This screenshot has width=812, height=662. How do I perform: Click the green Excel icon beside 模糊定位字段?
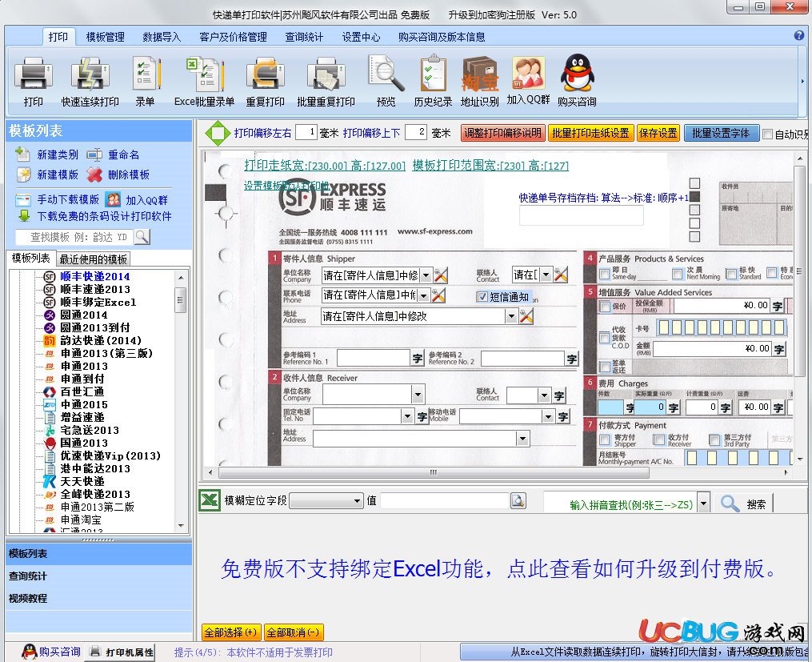(210, 500)
